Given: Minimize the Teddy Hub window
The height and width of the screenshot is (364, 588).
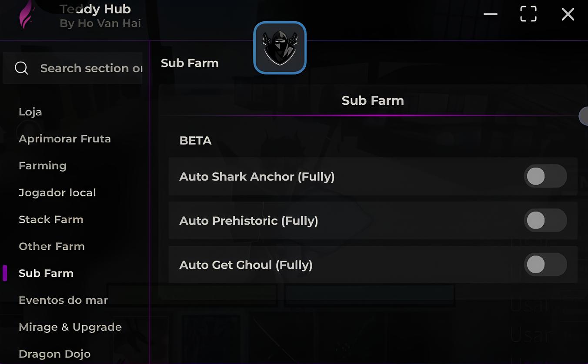Looking at the screenshot, I should pyautogui.click(x=490, y=14).
